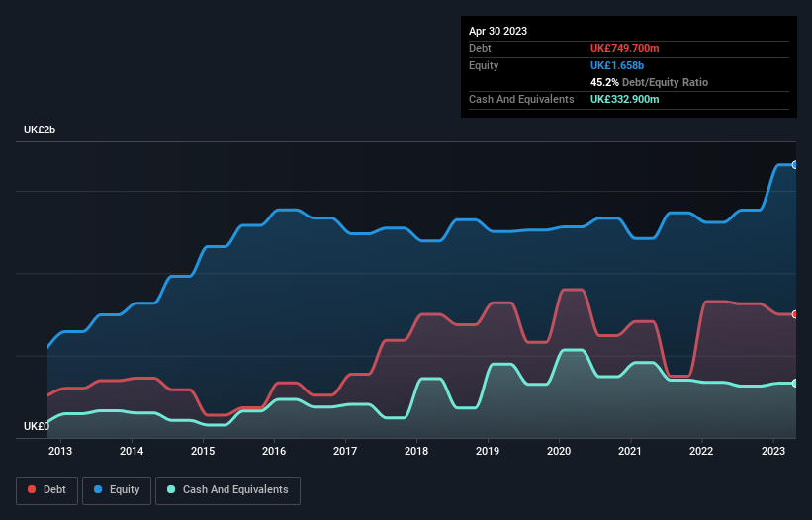812x520 pixels.
Task: Click the teal Cash endpoint marker
Action: [x=795, y=384]
